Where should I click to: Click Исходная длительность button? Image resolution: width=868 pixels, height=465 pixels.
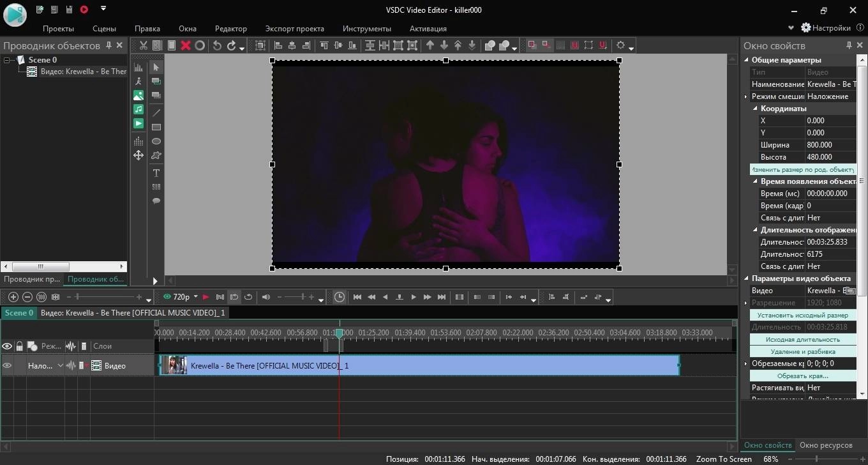(803, 339)
